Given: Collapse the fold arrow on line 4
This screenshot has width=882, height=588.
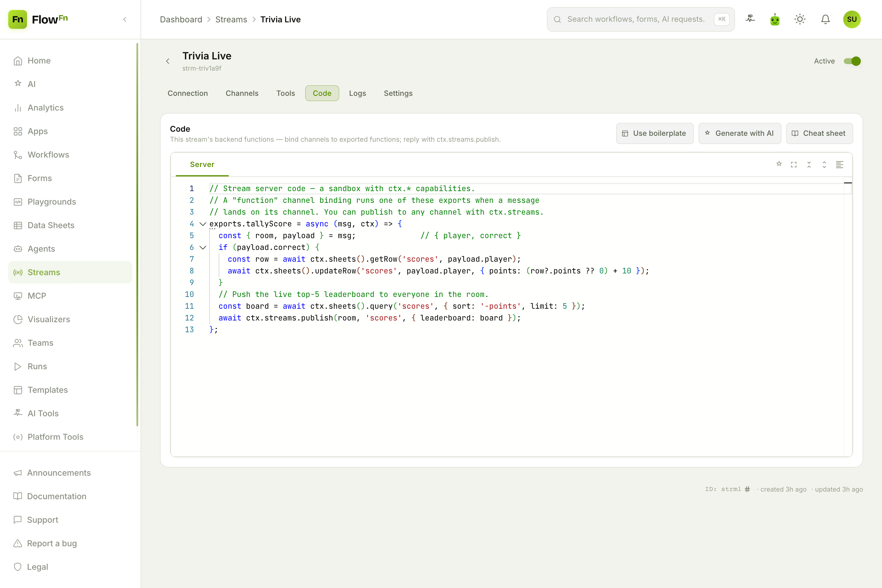Looking at the screenshot, I should pos(203,224).
